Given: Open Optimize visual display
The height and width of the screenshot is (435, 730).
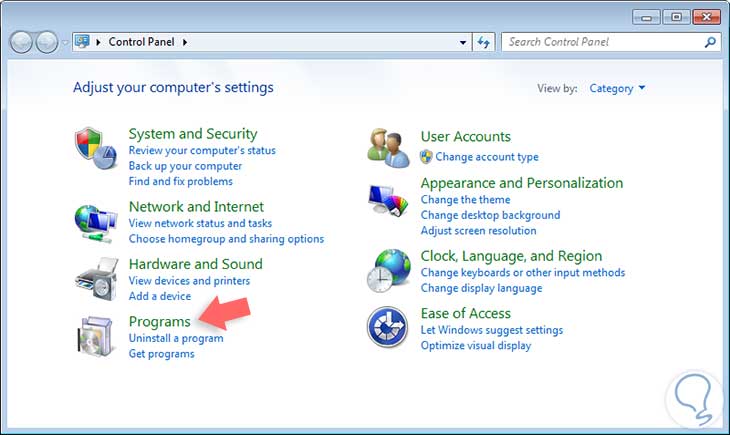Looking at the screenshot, I should click(476, 346).
